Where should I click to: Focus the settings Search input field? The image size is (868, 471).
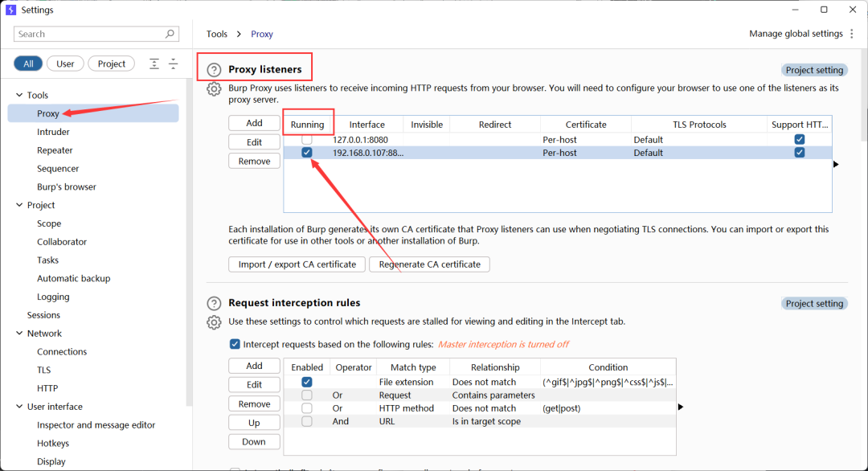point(88,35)
